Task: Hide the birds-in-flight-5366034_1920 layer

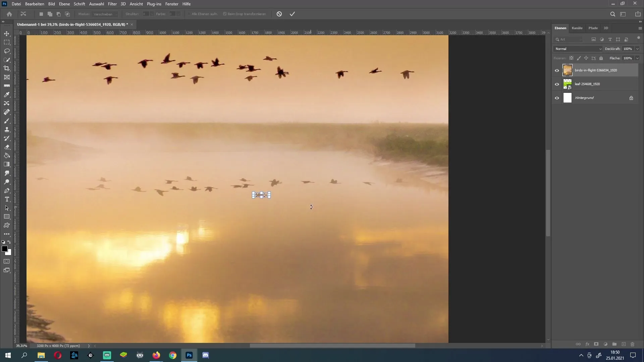Action: (557, 70)
